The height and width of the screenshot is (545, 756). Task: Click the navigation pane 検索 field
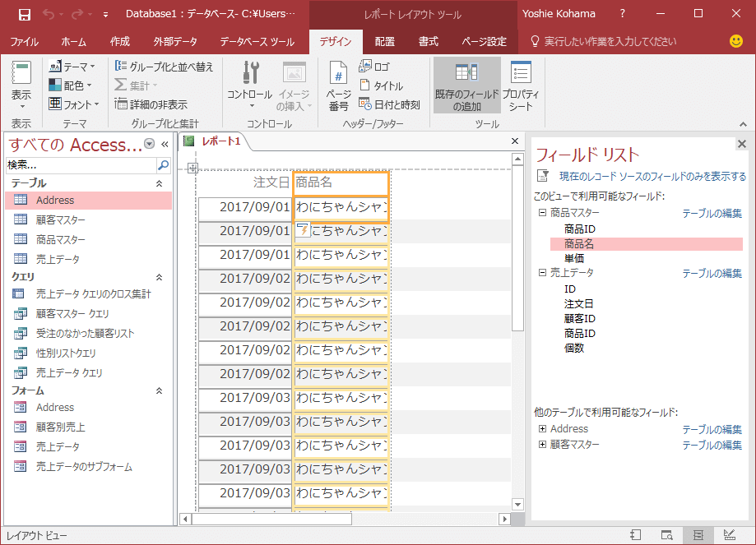[81, 165]
